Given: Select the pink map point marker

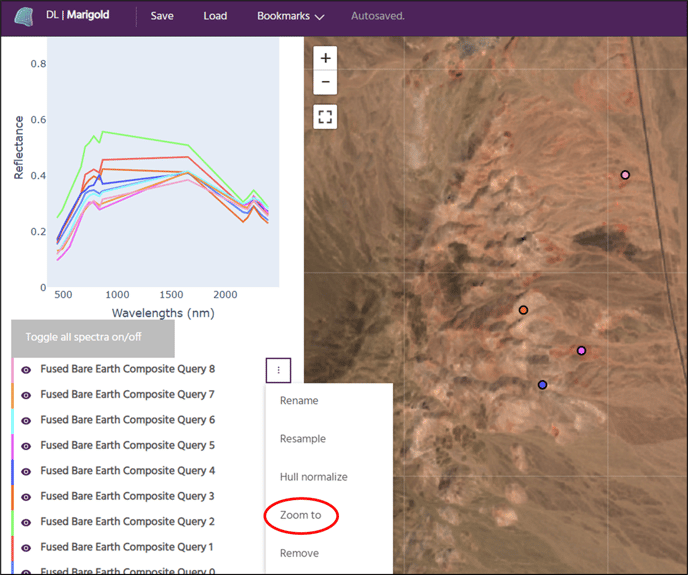Looking at the screenshot, I should pos(625,175).
